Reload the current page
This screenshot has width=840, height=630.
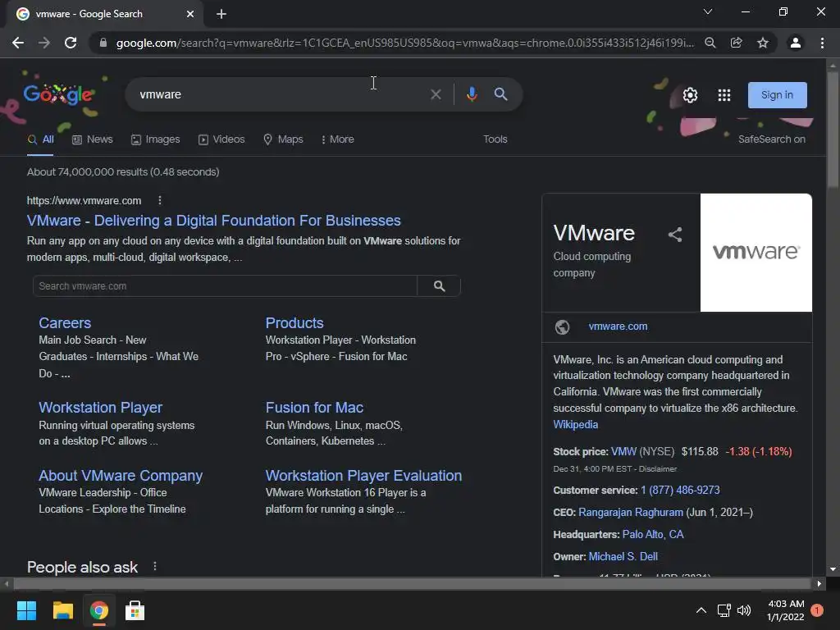pos(71,43)
